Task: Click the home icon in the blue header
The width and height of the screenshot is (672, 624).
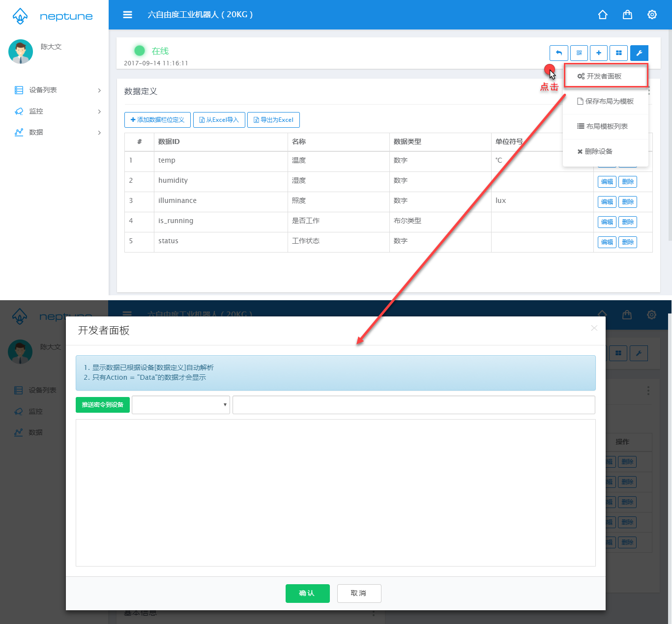Action: click(x=603, y=15)
